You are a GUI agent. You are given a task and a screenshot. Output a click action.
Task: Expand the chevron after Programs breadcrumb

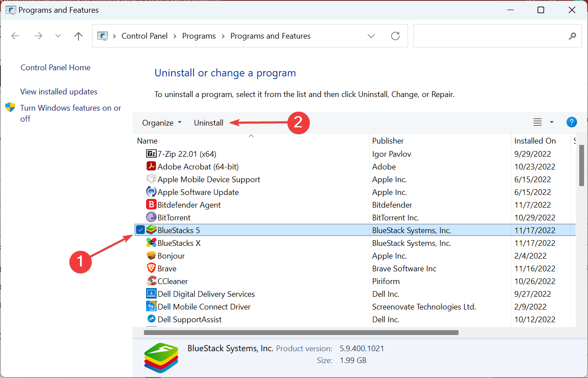click(223, 36)
